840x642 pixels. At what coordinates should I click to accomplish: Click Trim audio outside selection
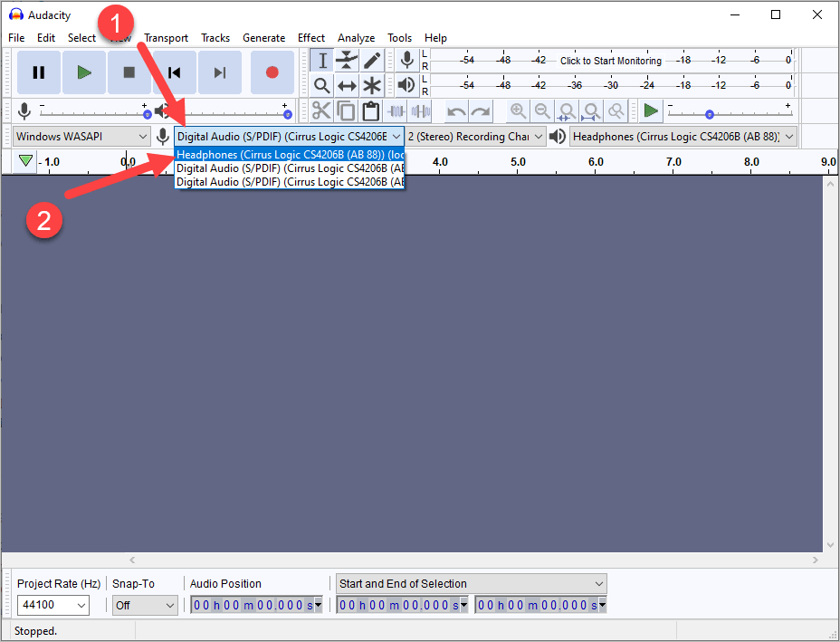396,111
